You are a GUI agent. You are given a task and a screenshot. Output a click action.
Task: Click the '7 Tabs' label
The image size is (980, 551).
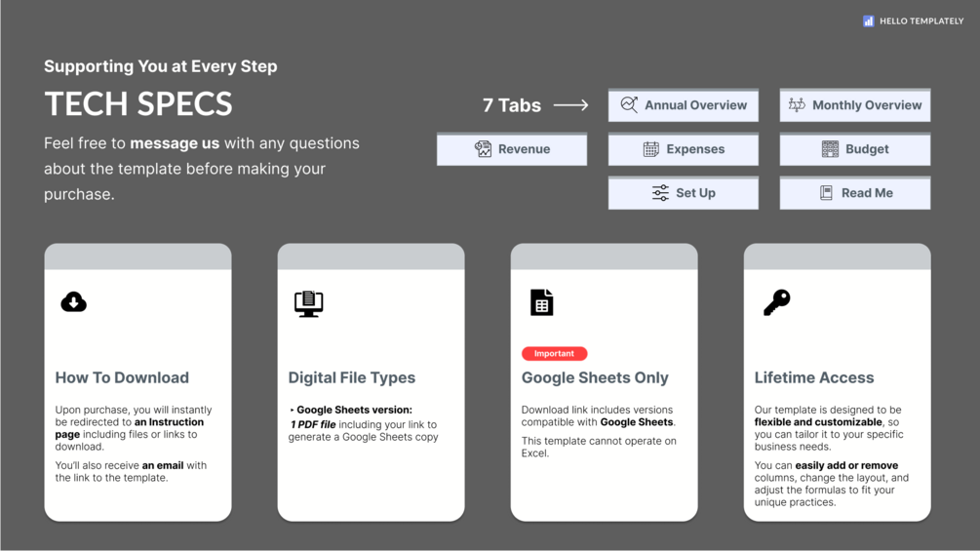click(511, 105)
